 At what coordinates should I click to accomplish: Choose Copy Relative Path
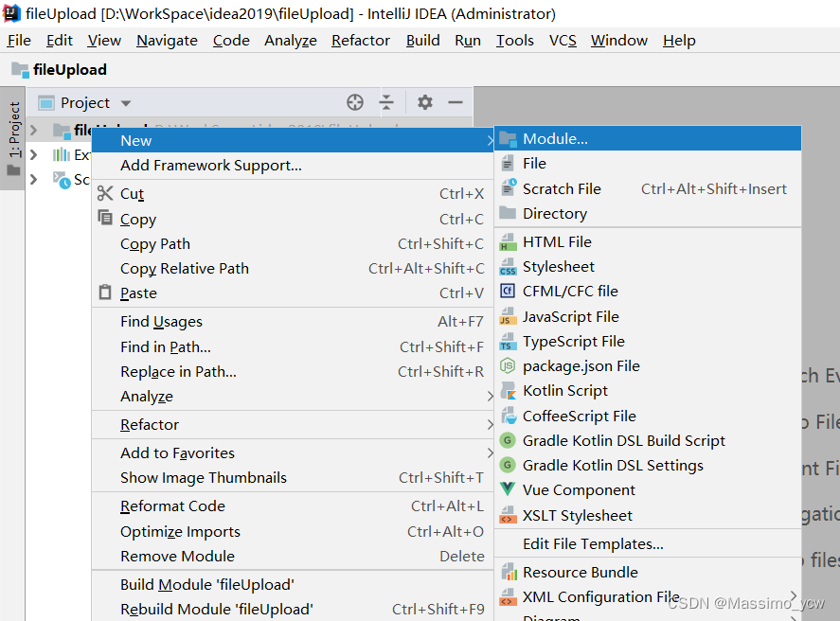(293, 269)
